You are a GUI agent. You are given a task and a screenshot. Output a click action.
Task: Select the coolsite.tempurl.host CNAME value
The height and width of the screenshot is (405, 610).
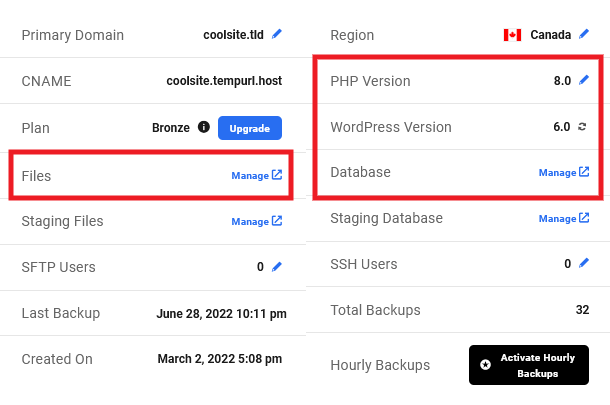click(x=225, y=81)
